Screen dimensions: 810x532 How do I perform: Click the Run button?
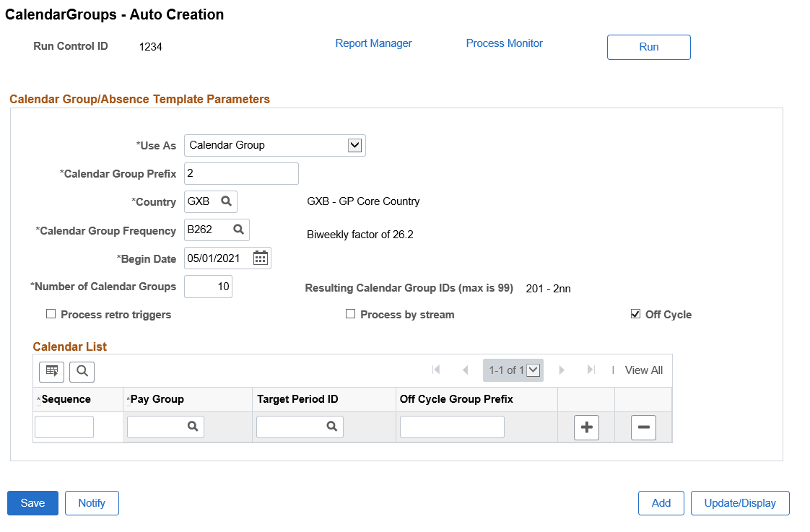(x=648, y=47)
